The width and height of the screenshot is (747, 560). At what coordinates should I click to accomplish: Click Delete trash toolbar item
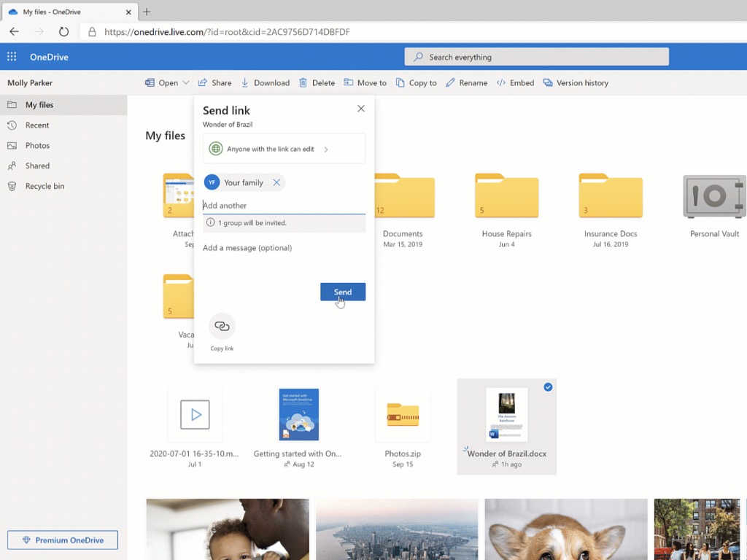click(x=317, y=83)
